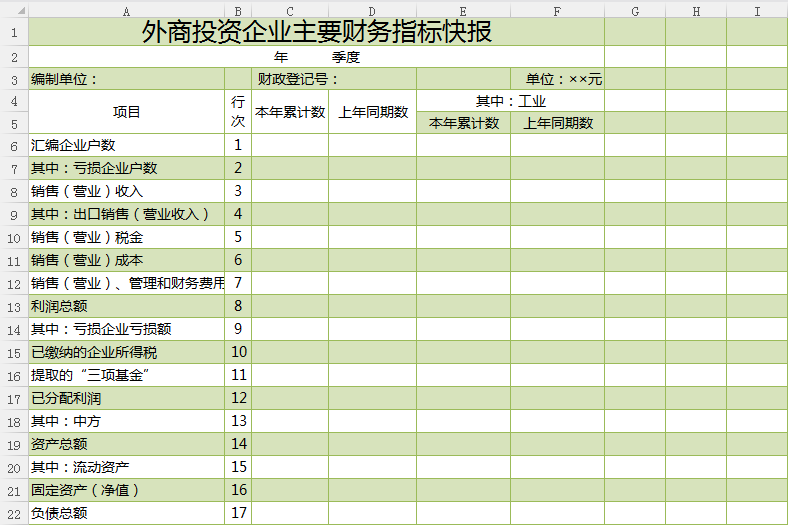The image size is (788, 525).
Task: Click the select-all corner of the sheet
Action: tap(14, 11)
